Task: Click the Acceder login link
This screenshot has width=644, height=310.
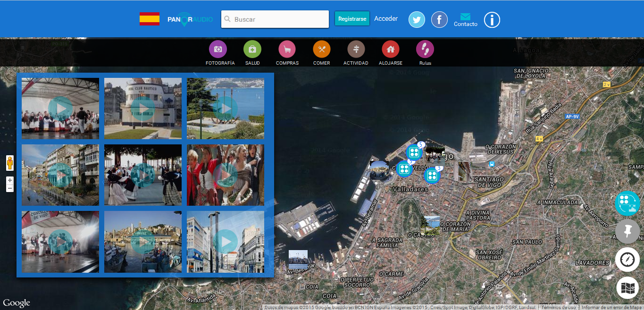Action: tap(386, 19)
